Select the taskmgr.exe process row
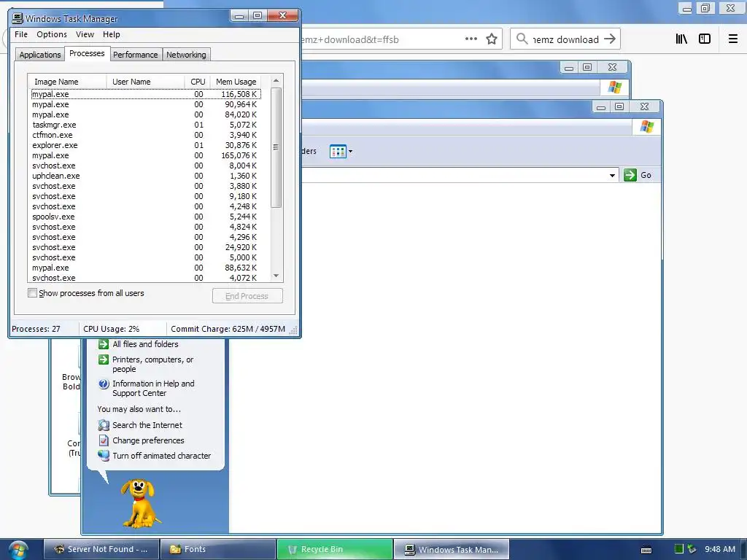 (x=145, y=125)
